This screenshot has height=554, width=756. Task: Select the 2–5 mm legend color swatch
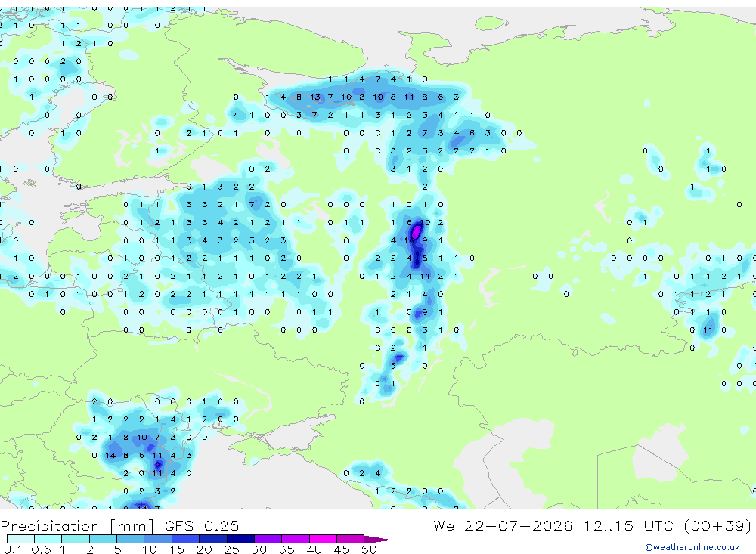tap(103, 539)
